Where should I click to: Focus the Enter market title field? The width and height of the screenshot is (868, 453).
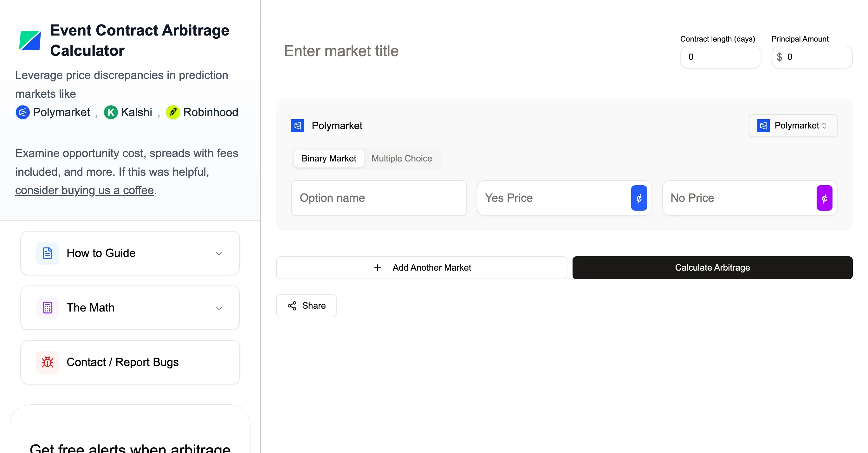(x=472, y=51)
